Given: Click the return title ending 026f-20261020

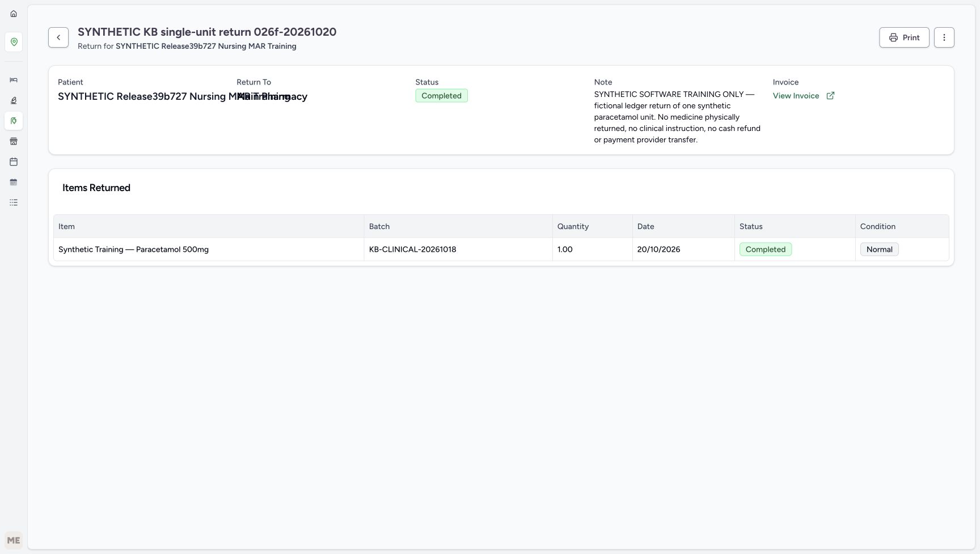Looking at the screenshot, I should (x=207, y=32).
